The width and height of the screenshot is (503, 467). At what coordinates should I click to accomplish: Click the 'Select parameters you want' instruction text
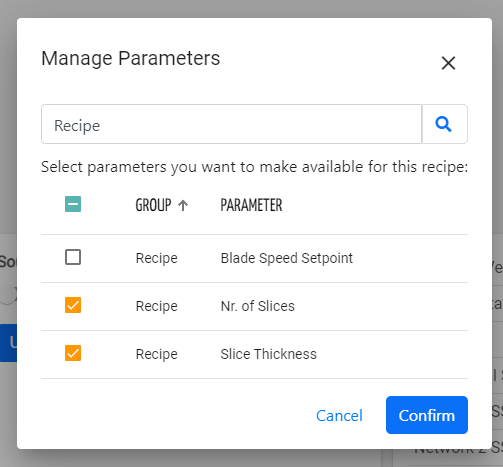click(x=255, y=167)
